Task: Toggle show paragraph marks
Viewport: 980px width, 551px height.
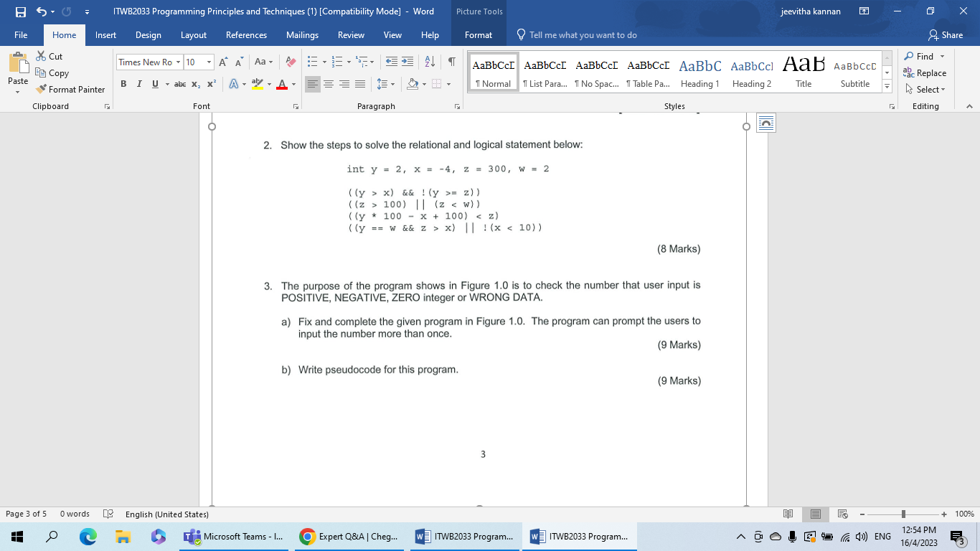Action: (451, 62)
